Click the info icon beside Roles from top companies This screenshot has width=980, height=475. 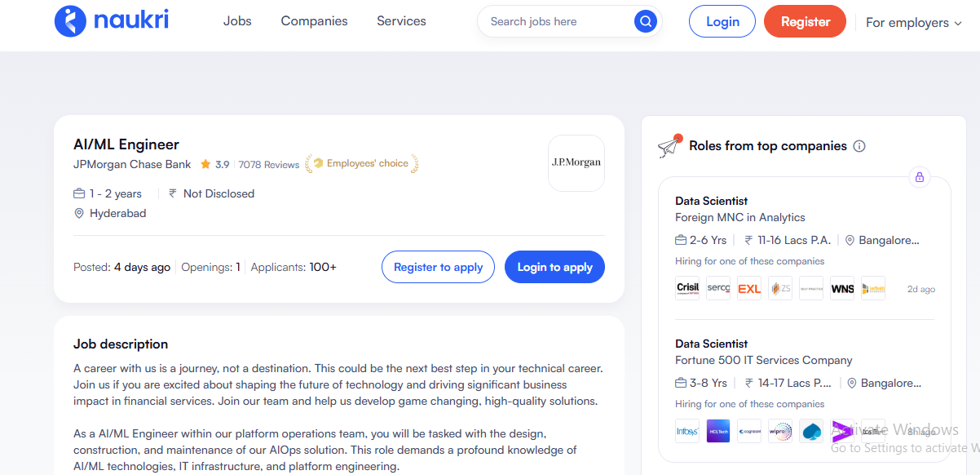[859, 146]
